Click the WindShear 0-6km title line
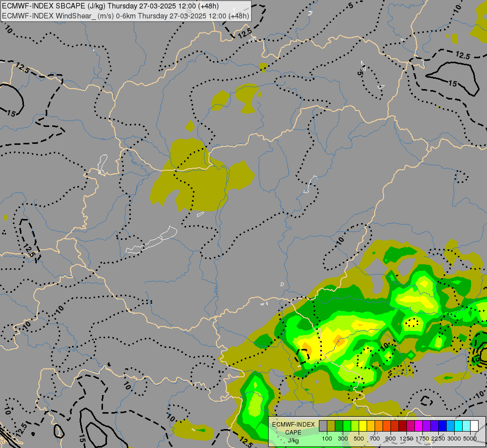This screenshot has width=487, height=448. click(125, 15)
